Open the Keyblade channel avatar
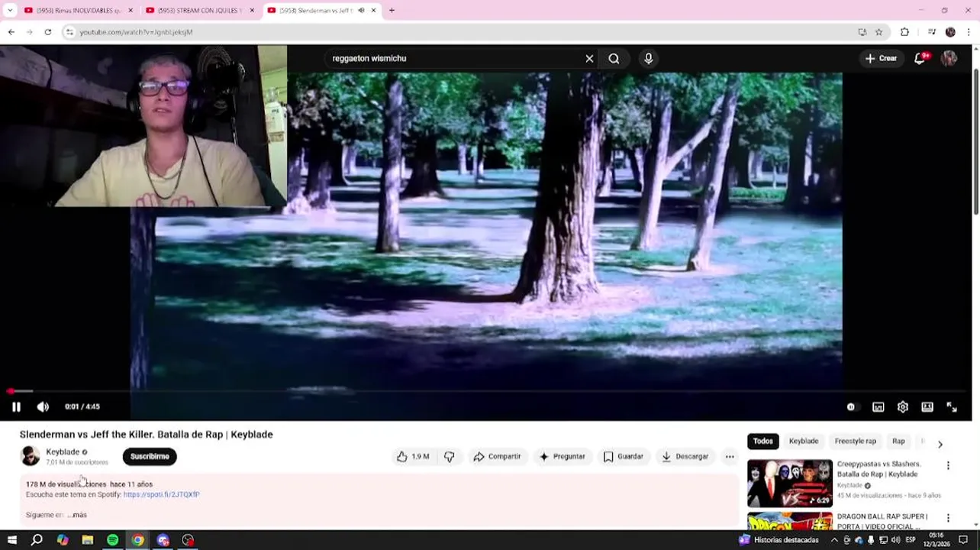Screen dimensions: 980x550 (x=31, y=456)
